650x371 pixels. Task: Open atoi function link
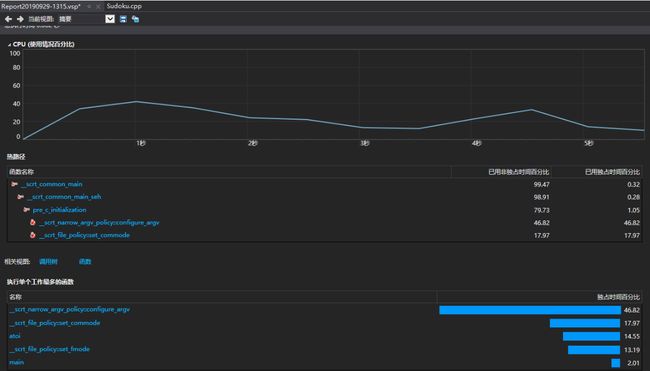(15, 336)
